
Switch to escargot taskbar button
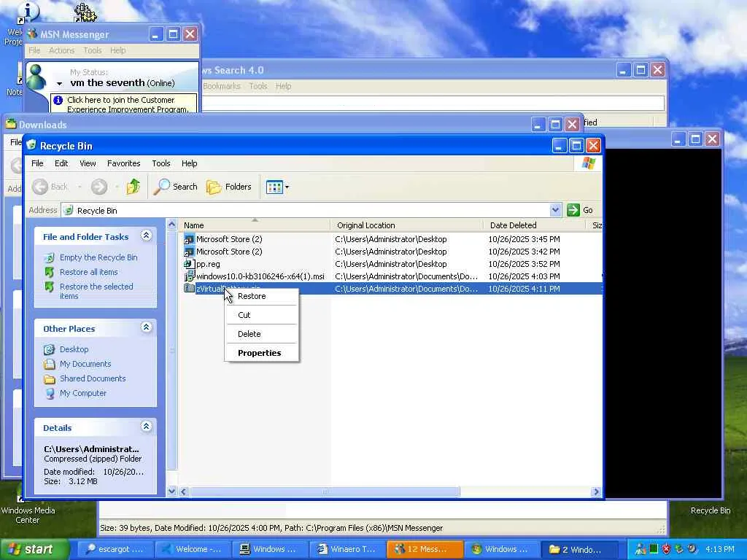115,549
